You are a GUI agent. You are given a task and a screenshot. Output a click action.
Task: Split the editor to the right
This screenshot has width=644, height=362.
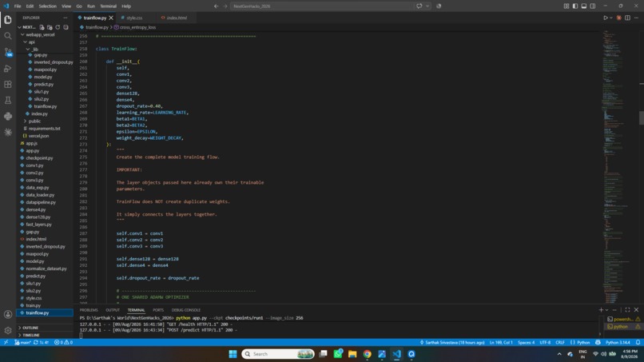click(627, 18)
